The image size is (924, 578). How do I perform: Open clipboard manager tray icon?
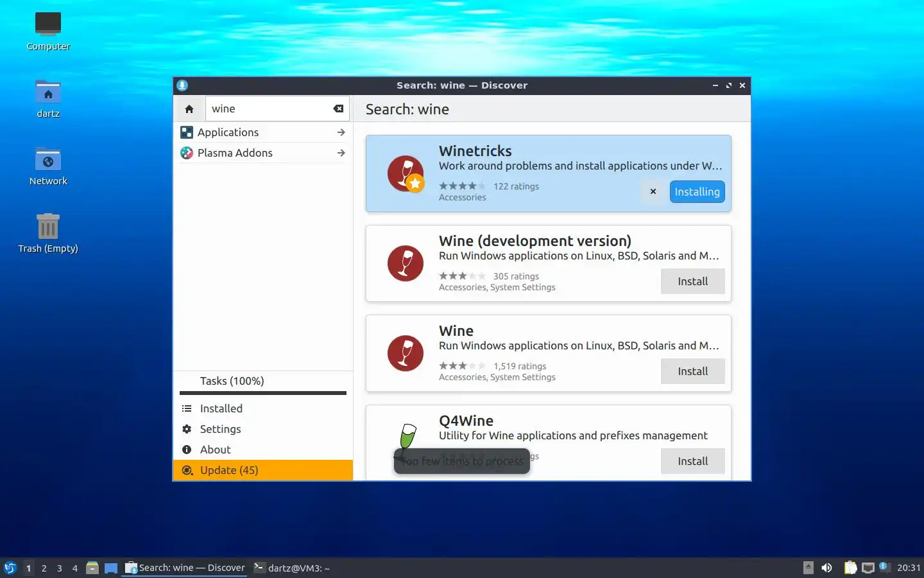[x=850, y=568]
